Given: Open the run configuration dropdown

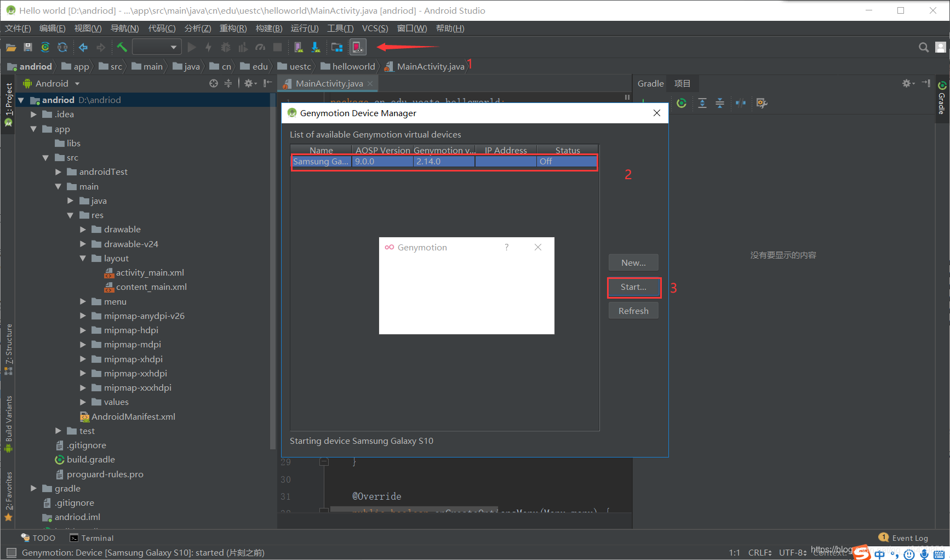Looking at the screenshot, I should [x=157, y=48].
